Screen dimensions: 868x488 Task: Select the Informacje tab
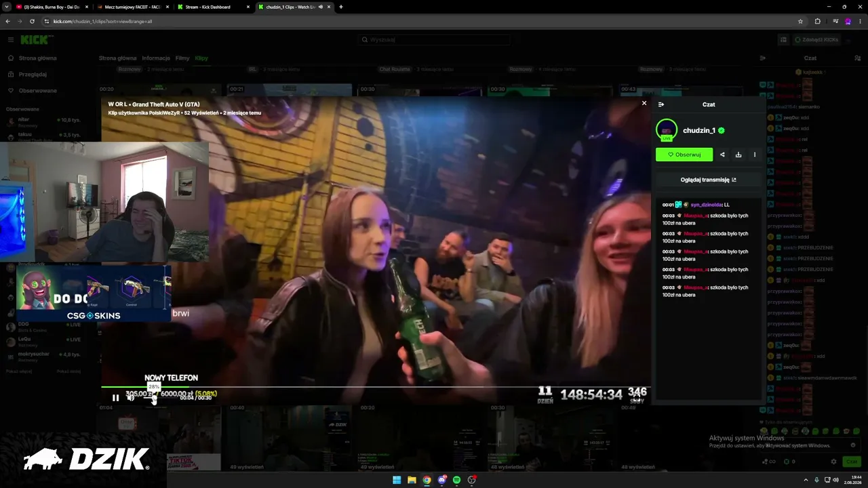coord(156,58)
